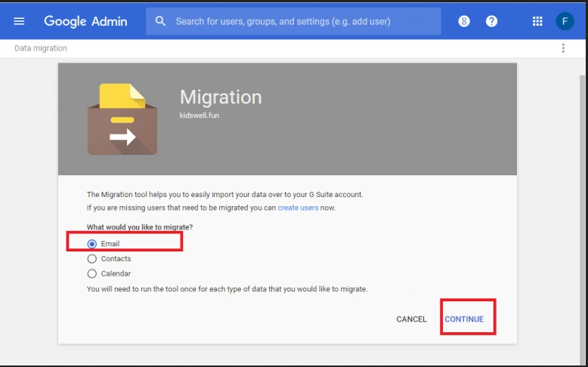Click the Data migration breadcrumb
Viewport: 588px width, 367px height.
[x=41, y=48]
